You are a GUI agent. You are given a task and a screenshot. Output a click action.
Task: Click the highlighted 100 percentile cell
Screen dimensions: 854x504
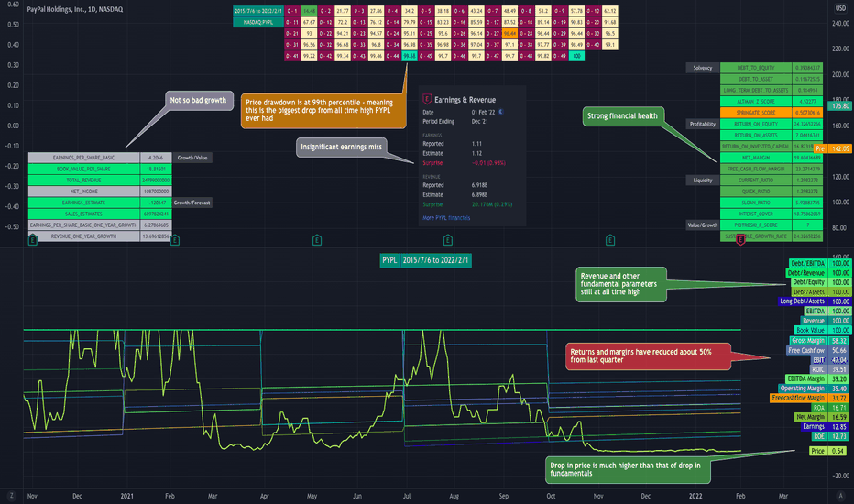[576, 56]
